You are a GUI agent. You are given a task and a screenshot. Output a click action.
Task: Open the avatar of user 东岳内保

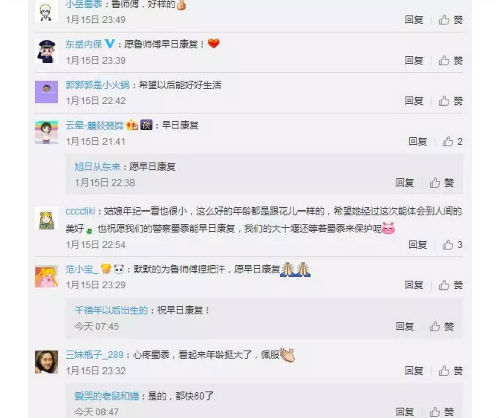point(46,51)
